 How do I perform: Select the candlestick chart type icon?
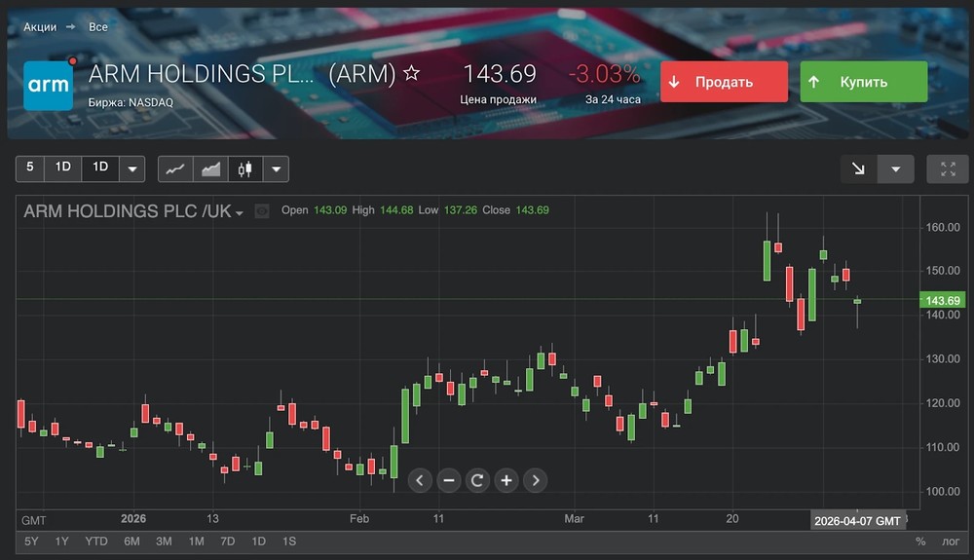tap(244, 168)
